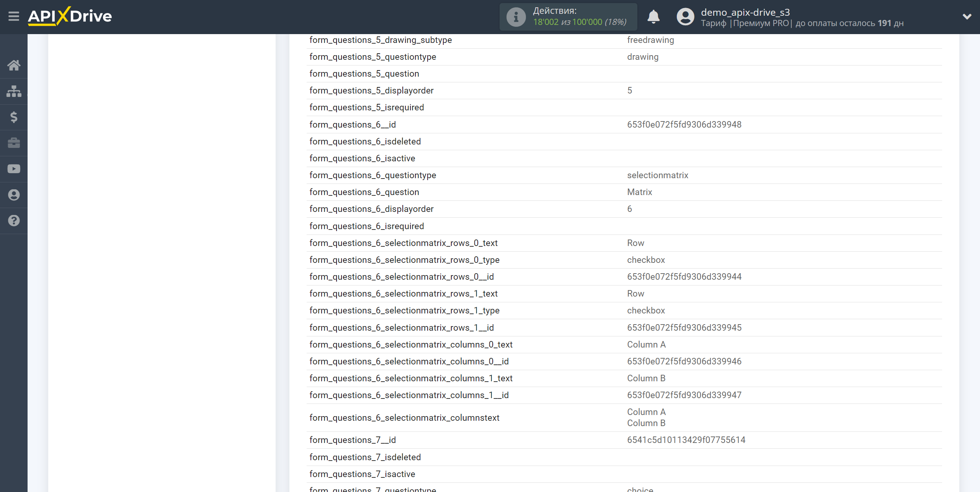Select Column A value of columns_0_text

(x=646, y=344)
